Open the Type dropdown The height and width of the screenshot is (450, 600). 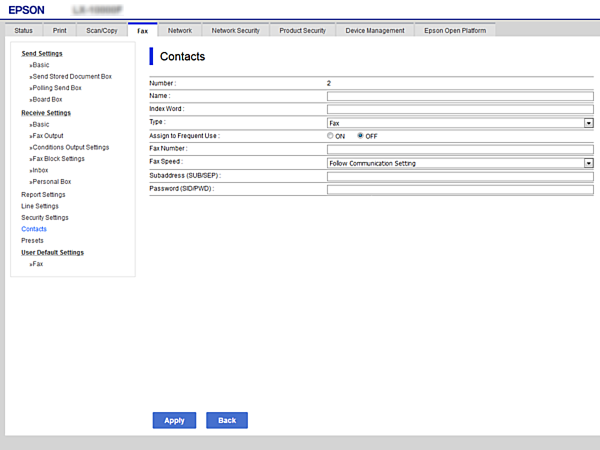(460, 122)
